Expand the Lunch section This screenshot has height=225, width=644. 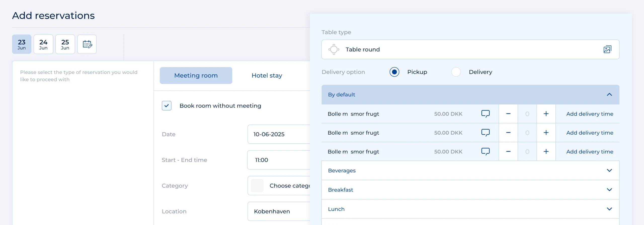click(x=470, y=209)
